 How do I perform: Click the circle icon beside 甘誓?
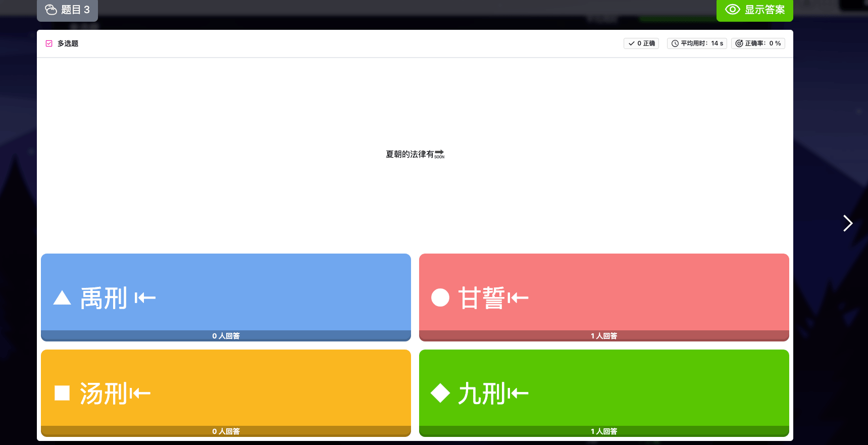(x=440, y=298)
